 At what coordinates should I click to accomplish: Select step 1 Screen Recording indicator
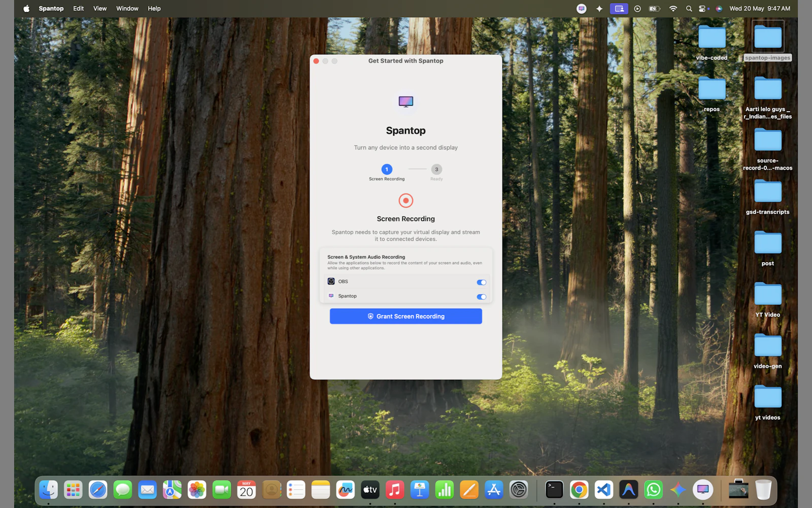pos(387,169)
